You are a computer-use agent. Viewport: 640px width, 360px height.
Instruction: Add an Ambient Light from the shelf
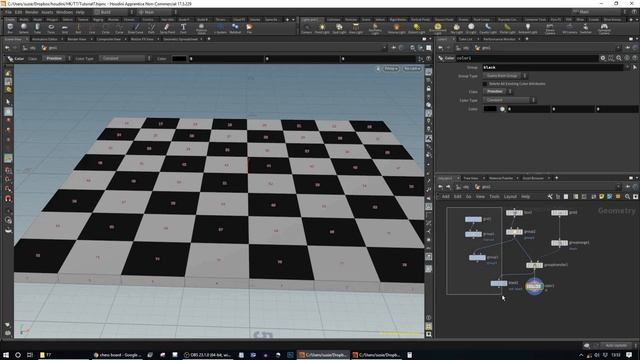tap(527, 29)
